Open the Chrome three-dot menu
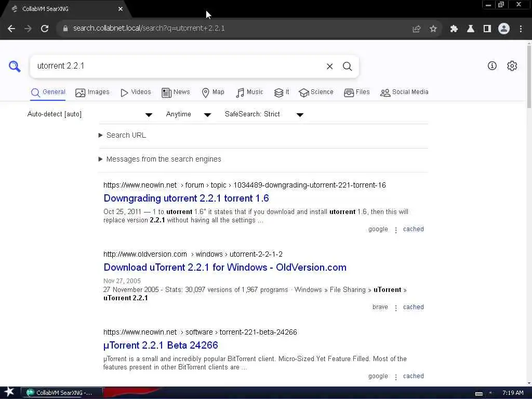The width and height of the screenshot is (532, 399). (x=521, y=29)
